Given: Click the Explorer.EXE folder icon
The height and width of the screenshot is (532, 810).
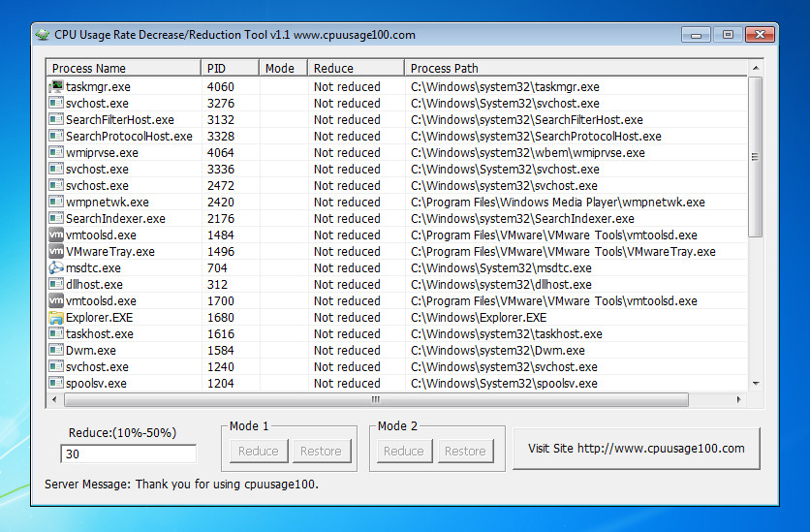Looking at the screenshot, I should 56,317.
